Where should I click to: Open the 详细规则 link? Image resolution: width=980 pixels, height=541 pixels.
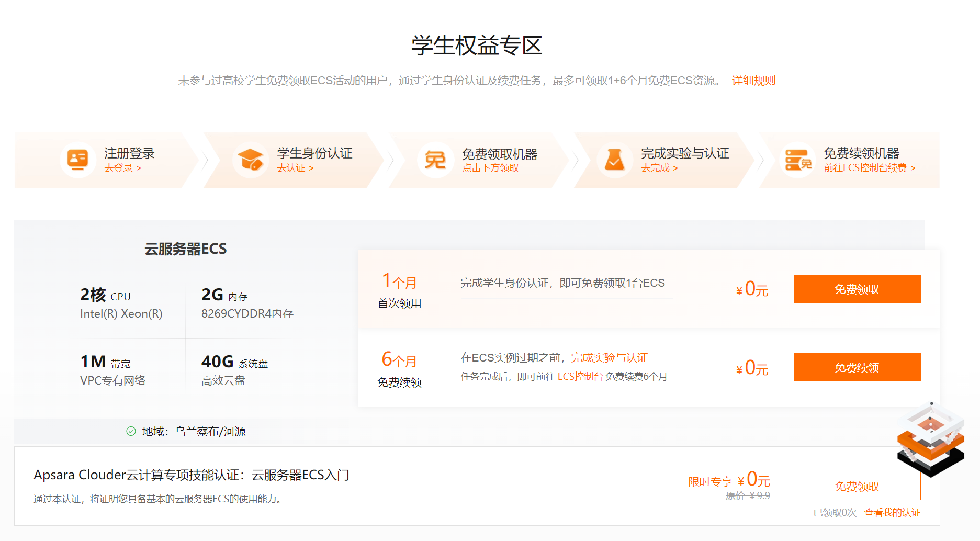753,81
